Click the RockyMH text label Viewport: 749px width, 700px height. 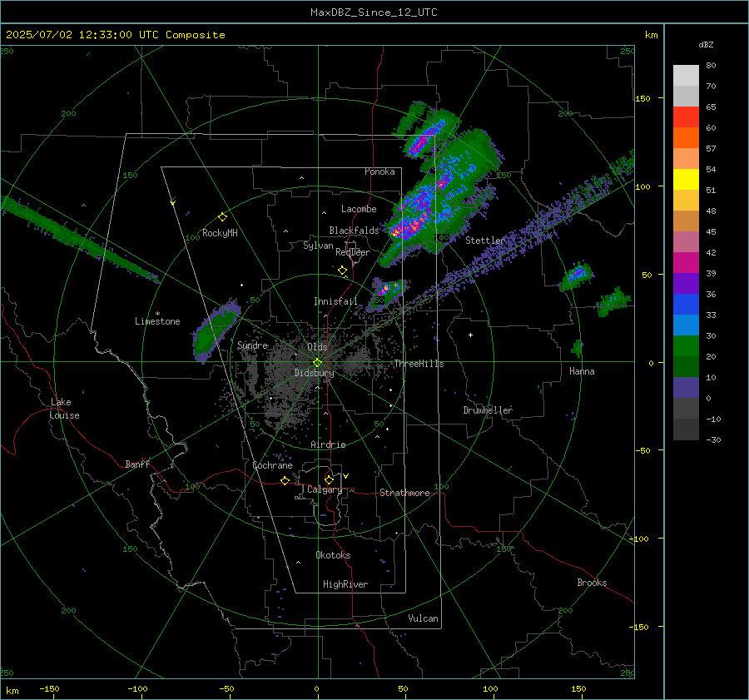[x=220, y=233]
